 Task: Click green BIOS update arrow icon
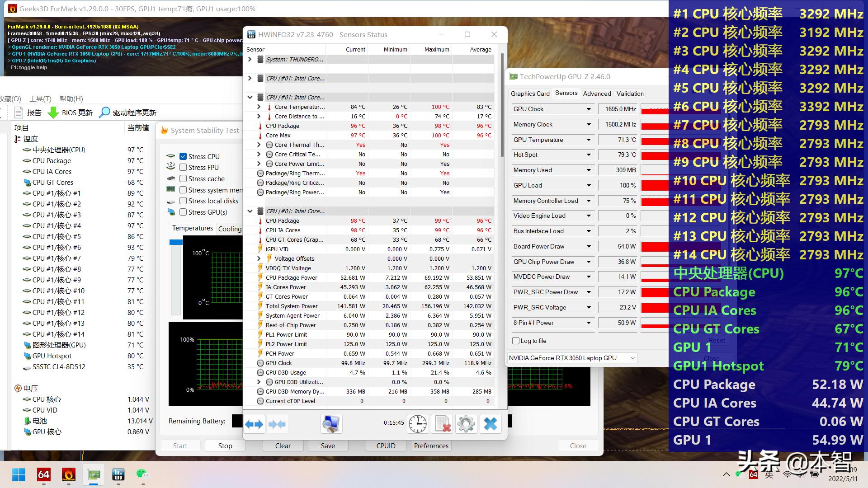pos(53,113)
